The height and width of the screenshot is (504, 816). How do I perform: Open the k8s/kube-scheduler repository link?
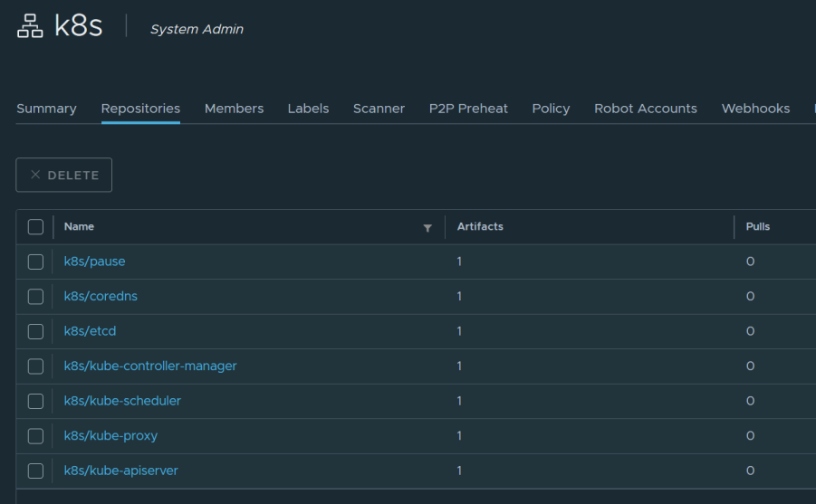tap(122, 401)
